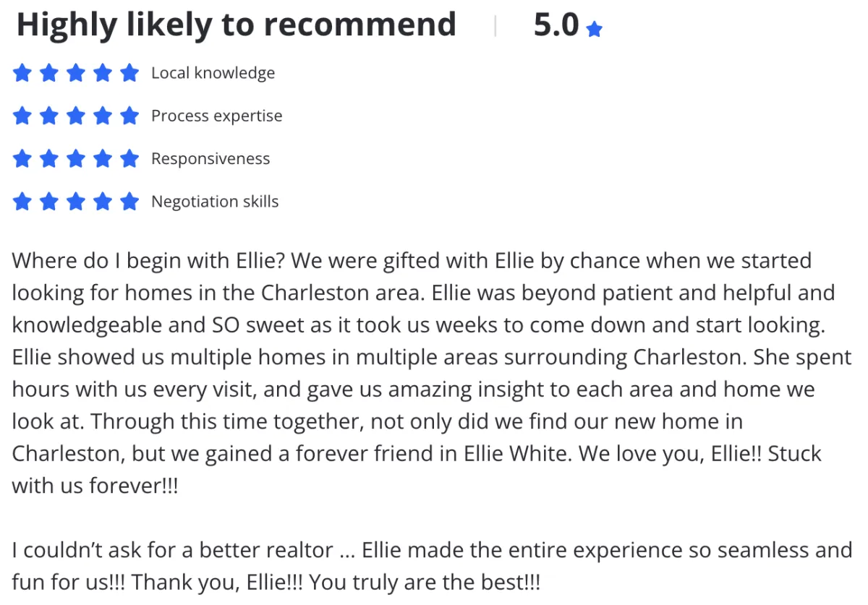Click the second star of Local knowledge

pyautogui.click(x=49, y=73)
